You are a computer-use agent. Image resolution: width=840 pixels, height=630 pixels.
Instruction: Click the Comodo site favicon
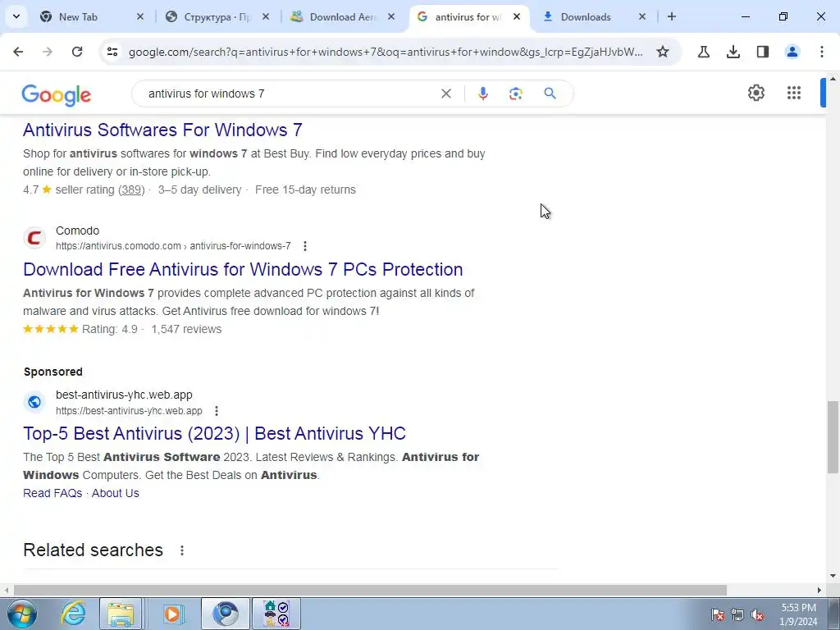[x=34, y=237]
